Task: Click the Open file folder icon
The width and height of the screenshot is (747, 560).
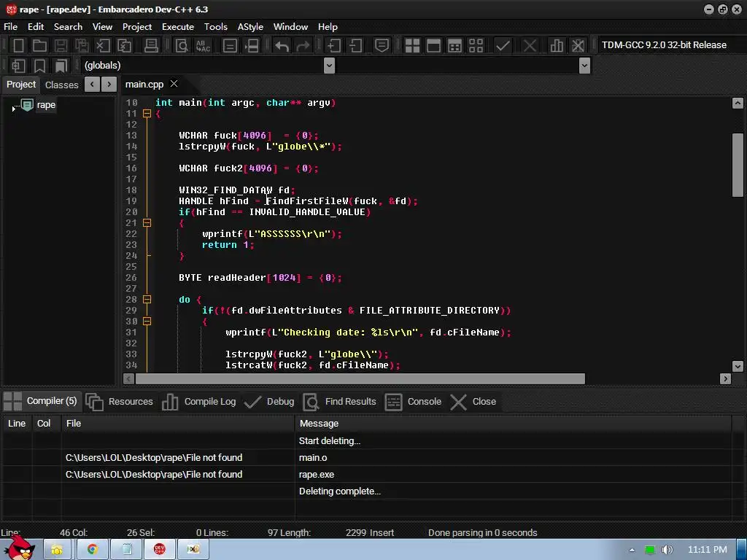Action: [39, 45]
